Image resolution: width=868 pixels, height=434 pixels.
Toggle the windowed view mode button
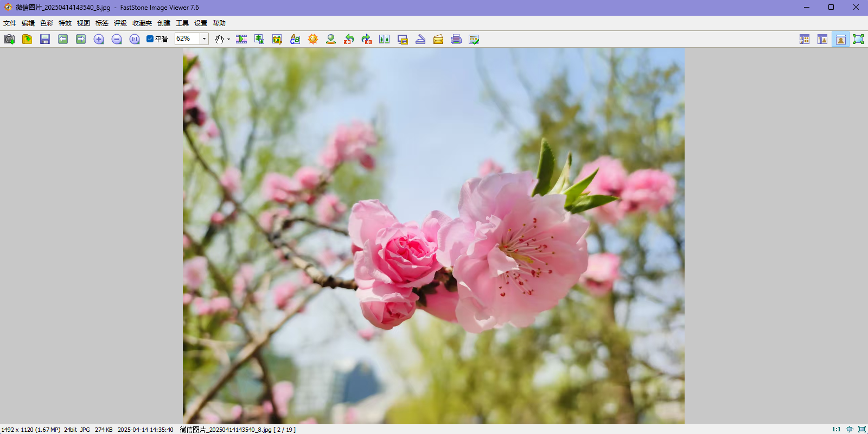pyautogui.click(x=840, y=39)
